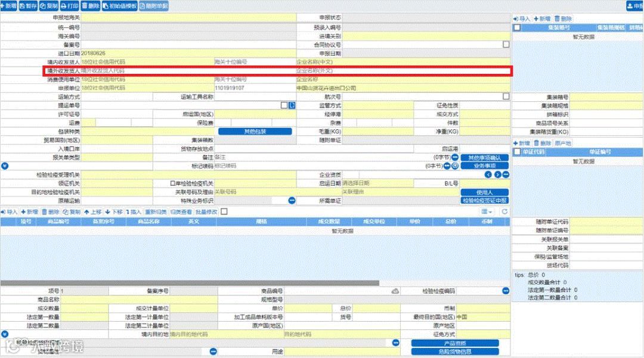Viewport: 644px width, 358px height.
Task: Click 新增 above the 单证代码 table
Action: pyautogui.click(x=522, y=143)
